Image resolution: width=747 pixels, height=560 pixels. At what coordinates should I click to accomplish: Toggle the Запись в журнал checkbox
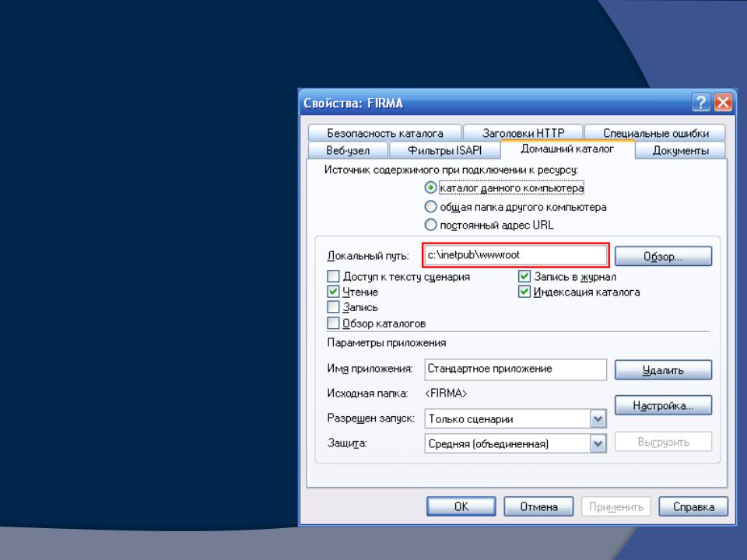pyautogui.click(x=524, y=276)
